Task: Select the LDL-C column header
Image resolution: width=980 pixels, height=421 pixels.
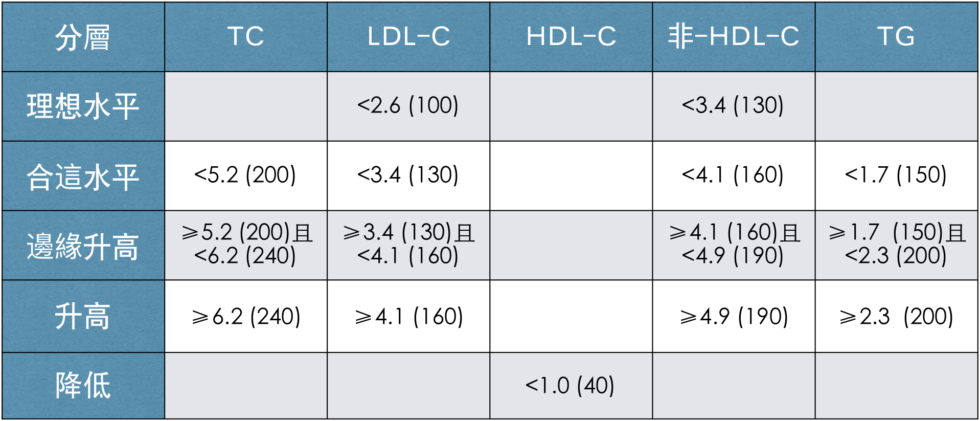Action: (x=408, y=37)
